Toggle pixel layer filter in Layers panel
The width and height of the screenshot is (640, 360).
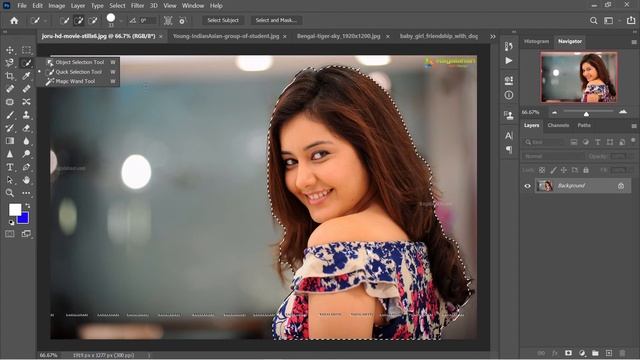[x=574, y=142]
